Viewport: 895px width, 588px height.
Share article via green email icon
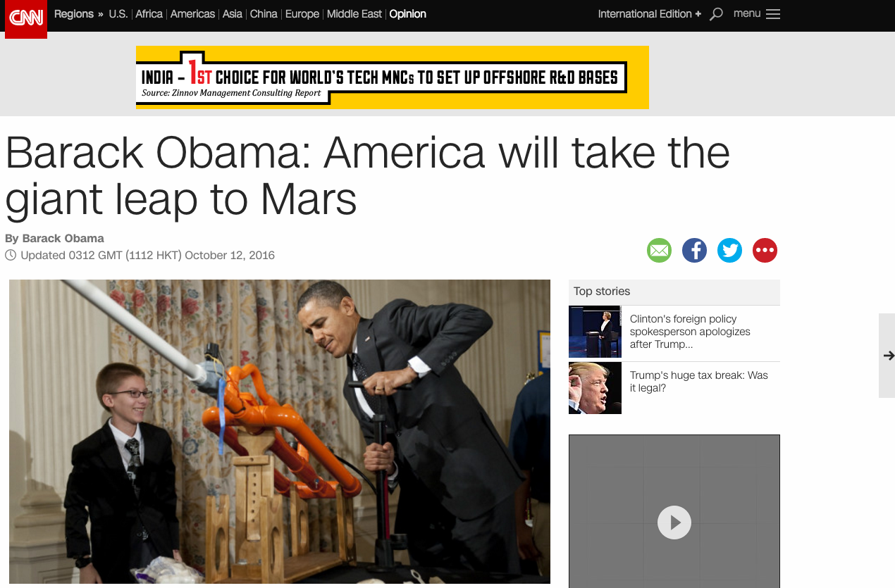click(x=659, y=250)
